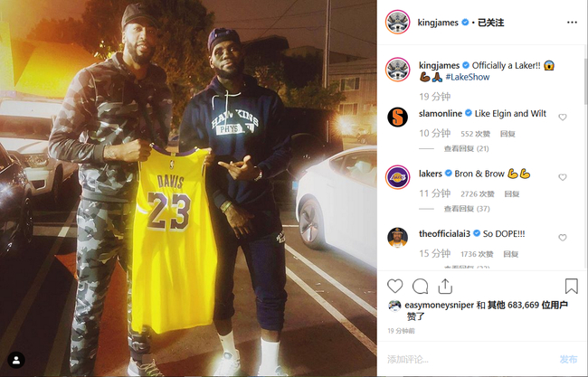Click the add comment input field
Image resolution: width=588 pixels, height=377 pixels.
(469, 360)
